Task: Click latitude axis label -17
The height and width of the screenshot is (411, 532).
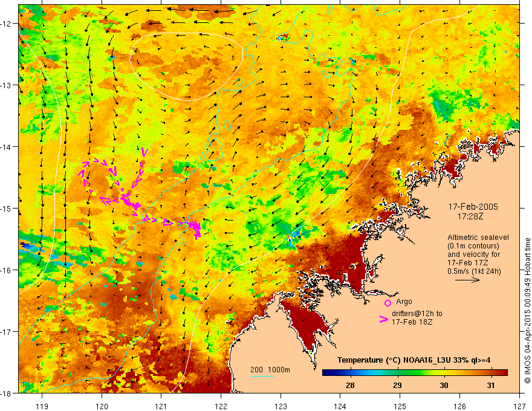Action: (x=7, y=332)
